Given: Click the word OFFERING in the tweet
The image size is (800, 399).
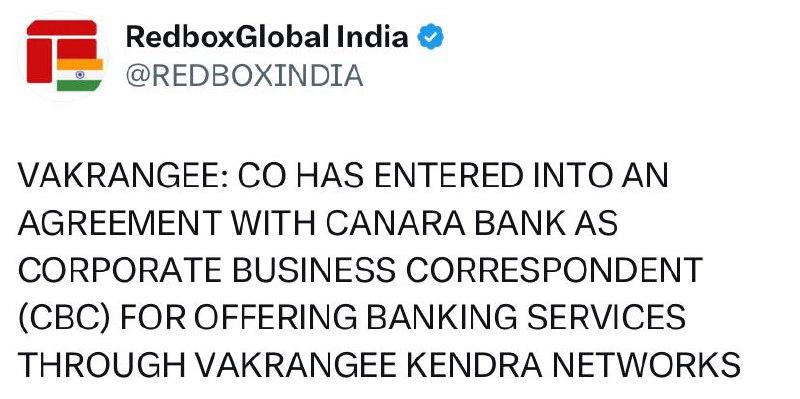Looking at the screenshot, I should click(274, 317).
